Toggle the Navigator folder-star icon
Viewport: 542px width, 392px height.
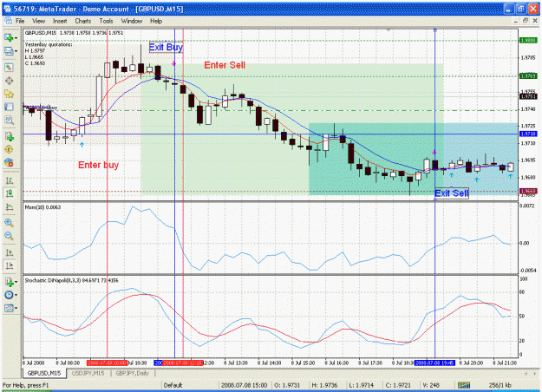pos(9,94)
